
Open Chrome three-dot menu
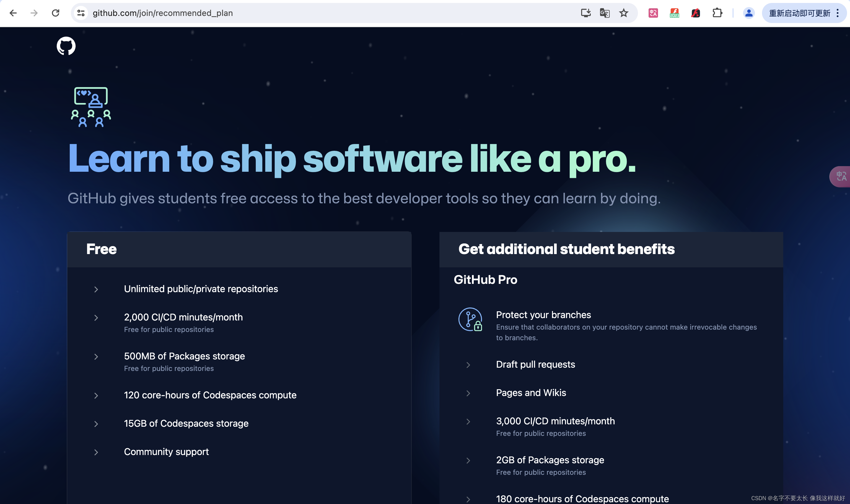point(838,13)
